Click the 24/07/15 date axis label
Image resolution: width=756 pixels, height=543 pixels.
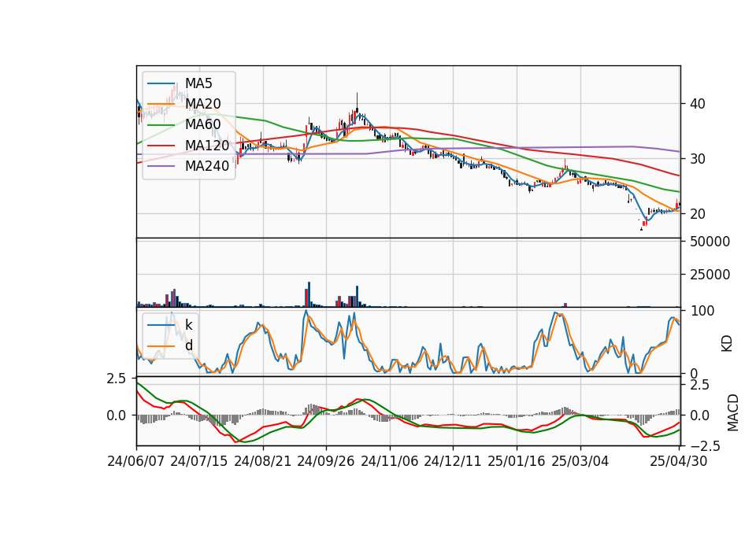tap(199, 461)
